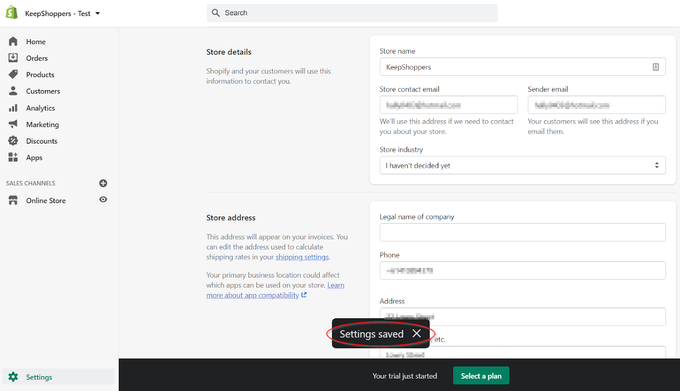
Task: Open the Home house icon
Action: [13, 42]
